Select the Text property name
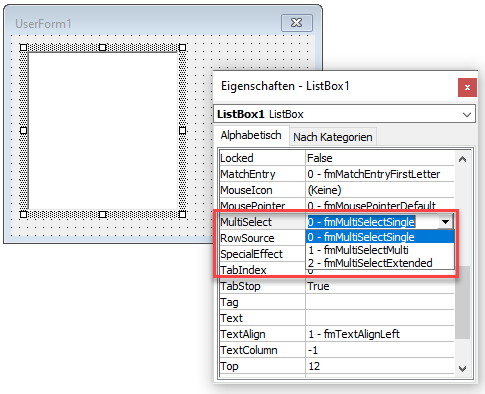Image resolution: width=485 pixels, height=394 pixels. click(232, 318)
